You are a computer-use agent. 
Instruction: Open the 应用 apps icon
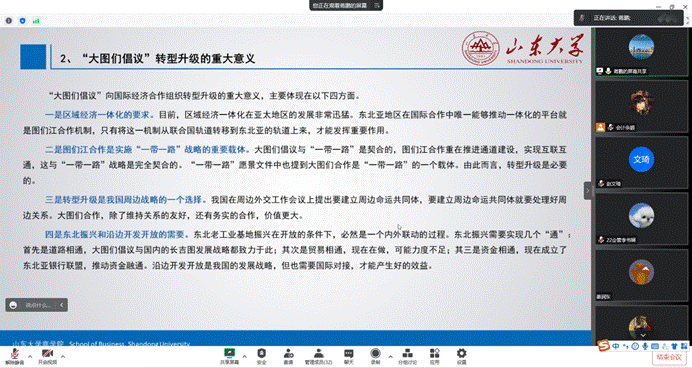435,356
